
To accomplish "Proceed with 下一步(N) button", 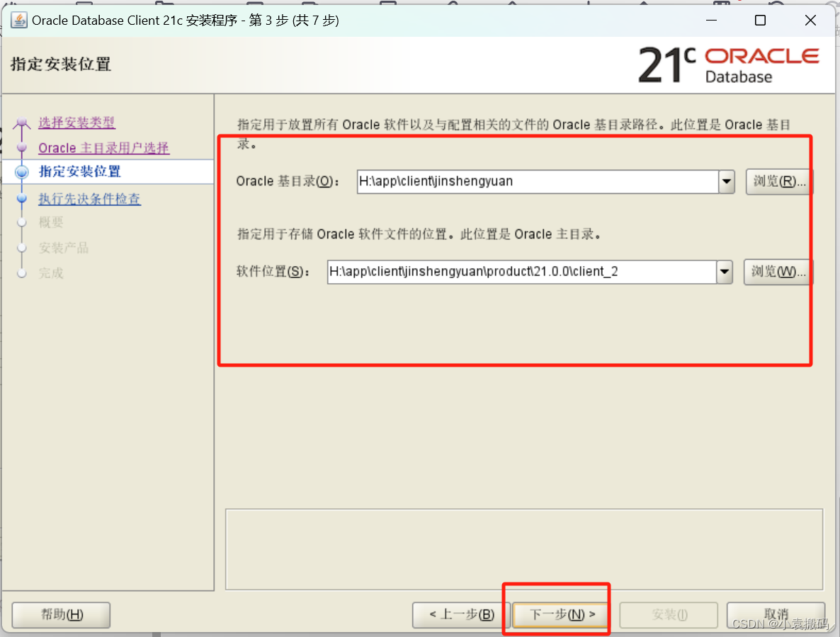I will coord(561,614).
